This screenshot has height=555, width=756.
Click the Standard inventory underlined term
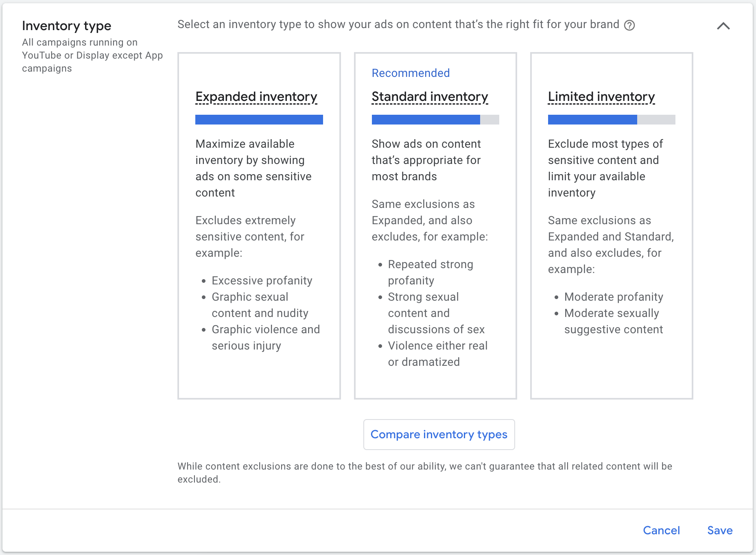coord(429,97)
